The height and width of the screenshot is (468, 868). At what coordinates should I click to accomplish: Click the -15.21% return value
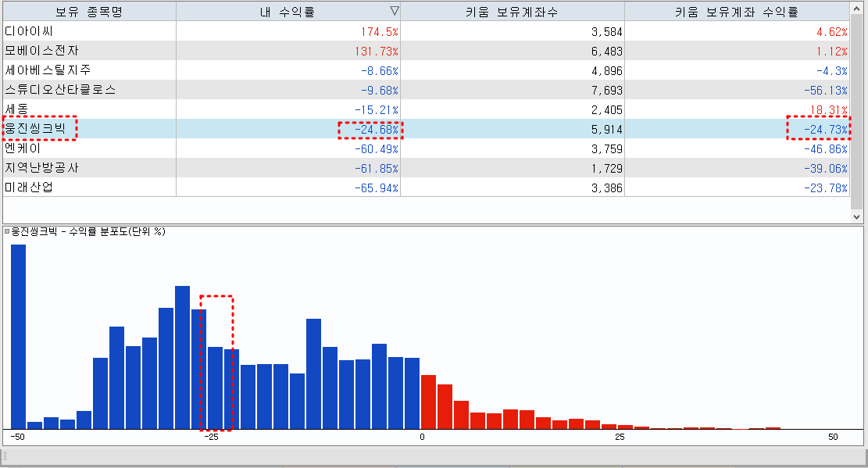[x=377, y=109]
